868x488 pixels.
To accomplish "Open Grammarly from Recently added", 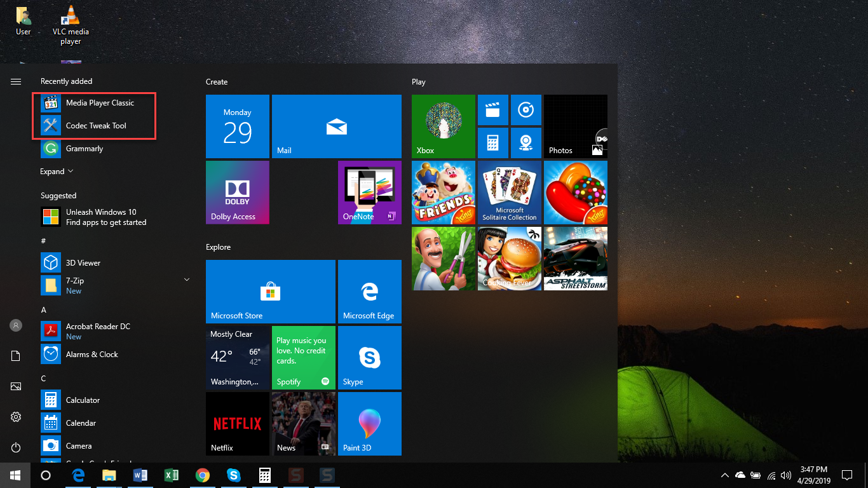I will tap(83, 148).
